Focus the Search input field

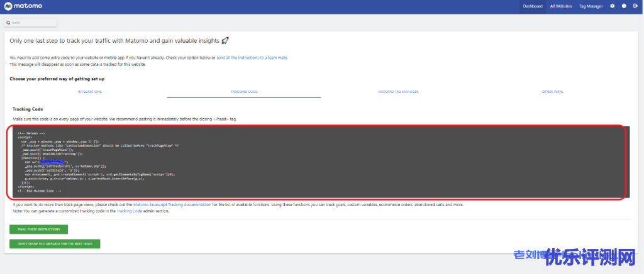(x=33, y=23)
